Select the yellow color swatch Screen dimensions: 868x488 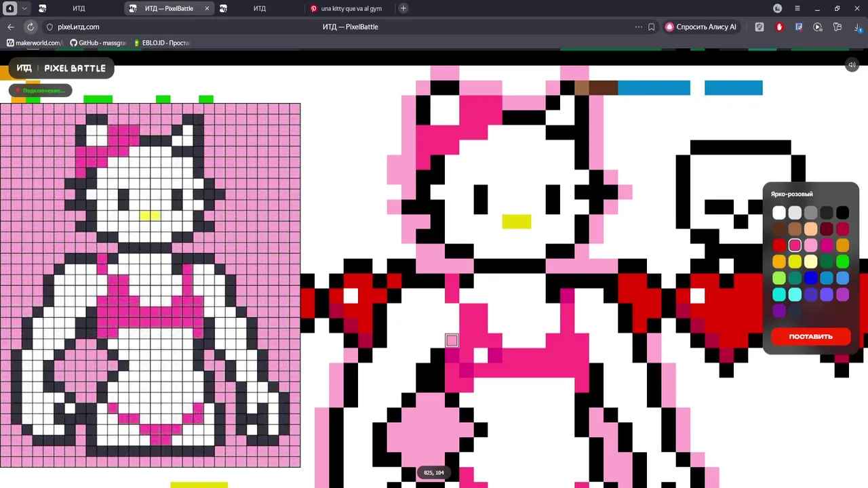point(795,262)
